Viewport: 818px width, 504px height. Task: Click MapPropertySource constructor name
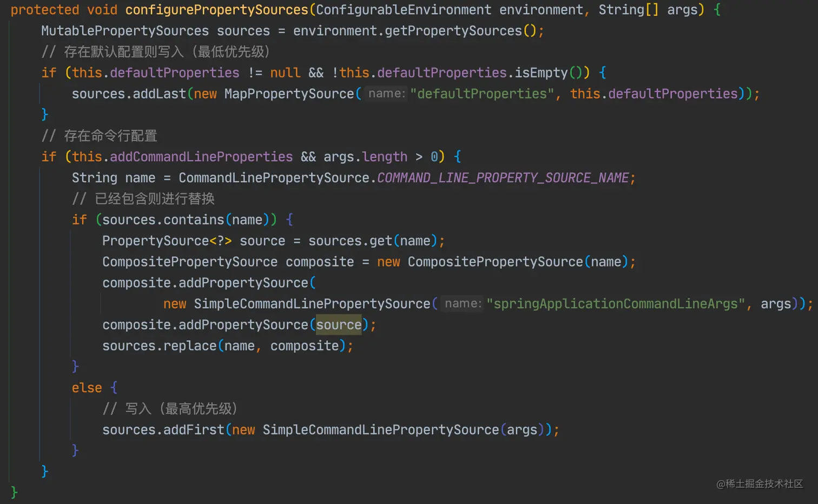point(289,94)
